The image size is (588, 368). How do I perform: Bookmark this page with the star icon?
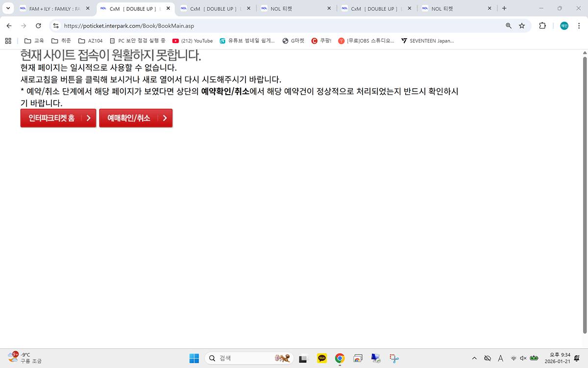(x=522, y=26)
